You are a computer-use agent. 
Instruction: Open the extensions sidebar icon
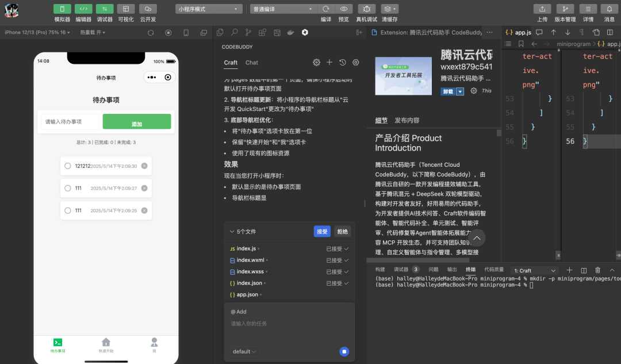click(x=262, y=32)
